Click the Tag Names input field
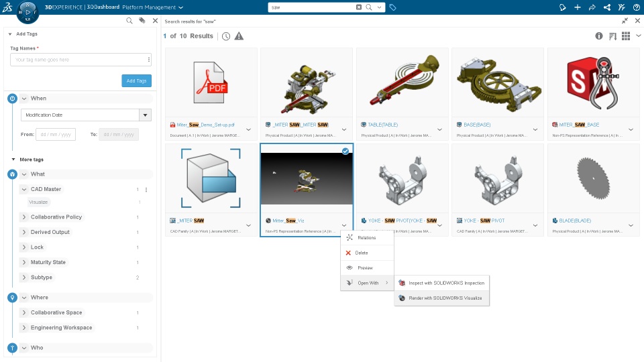644x362 pixels. [x=81, y=60]
